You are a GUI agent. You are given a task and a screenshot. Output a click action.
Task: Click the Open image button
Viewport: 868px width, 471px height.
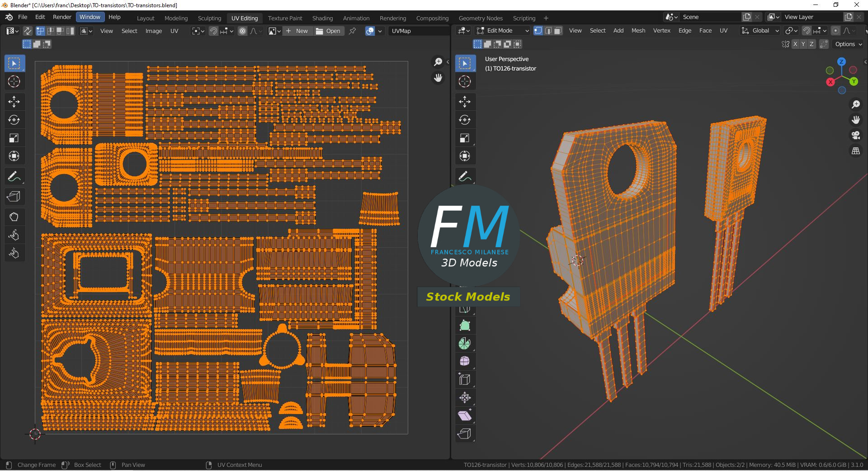328,31
